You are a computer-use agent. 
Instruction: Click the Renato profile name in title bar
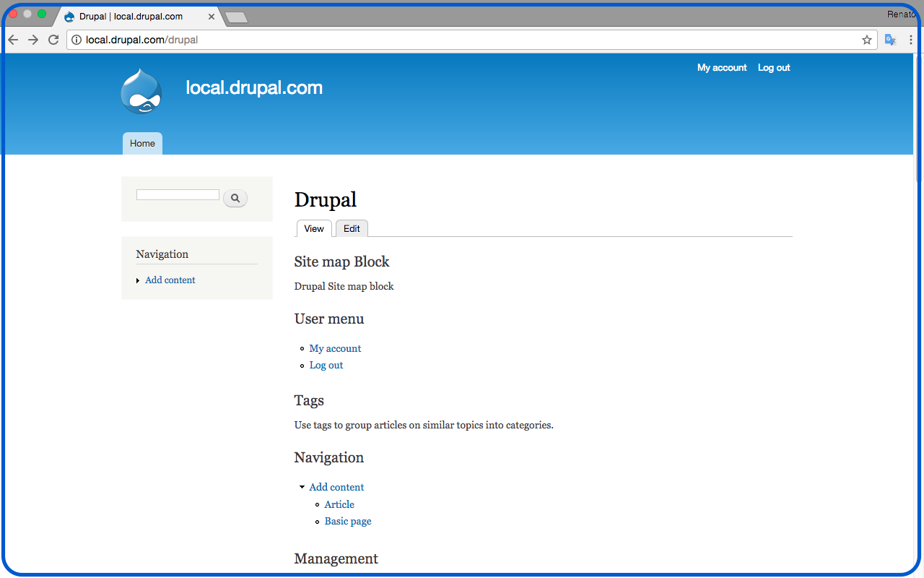[901, 14]
